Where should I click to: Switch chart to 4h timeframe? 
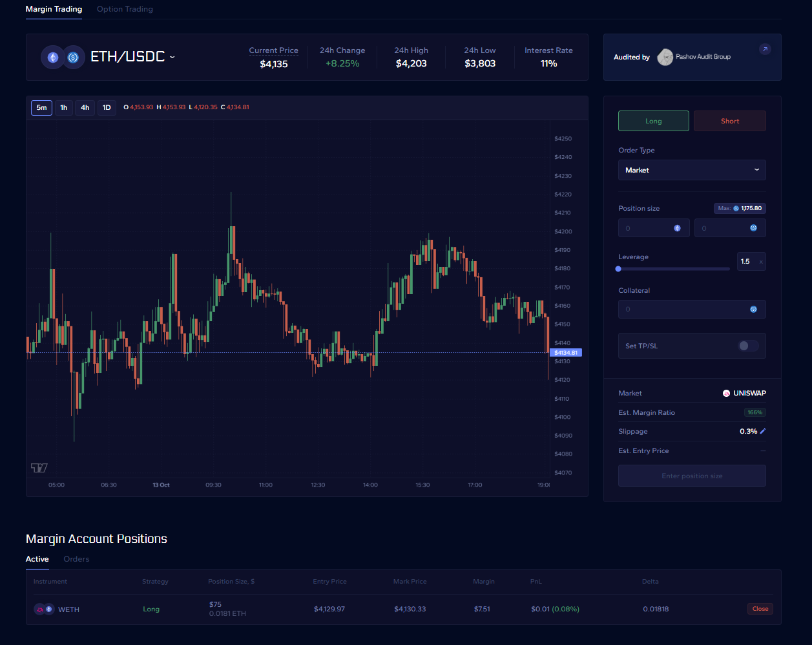click(x=85, y=107)
